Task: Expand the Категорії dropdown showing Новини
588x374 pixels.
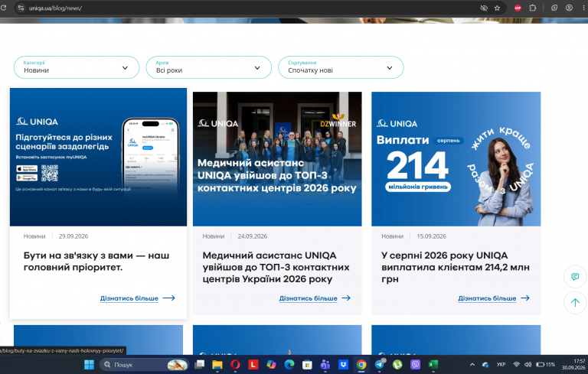Action: coord(77,67)
